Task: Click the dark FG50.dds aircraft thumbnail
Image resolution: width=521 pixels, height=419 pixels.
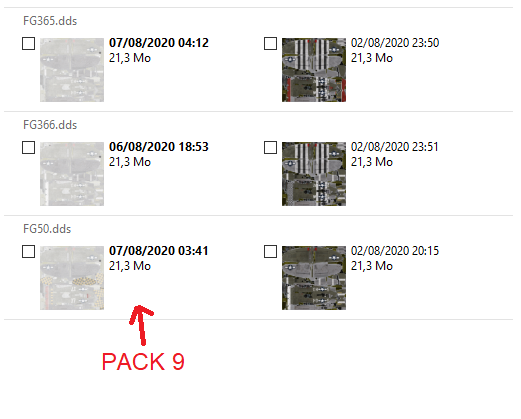Action: pyautogui.click(x=314, y=278)
